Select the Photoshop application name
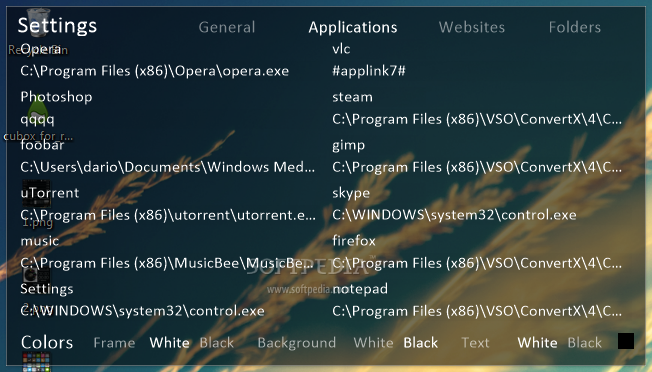The width and height of the screenshot is (652, 372). point(56,97)
